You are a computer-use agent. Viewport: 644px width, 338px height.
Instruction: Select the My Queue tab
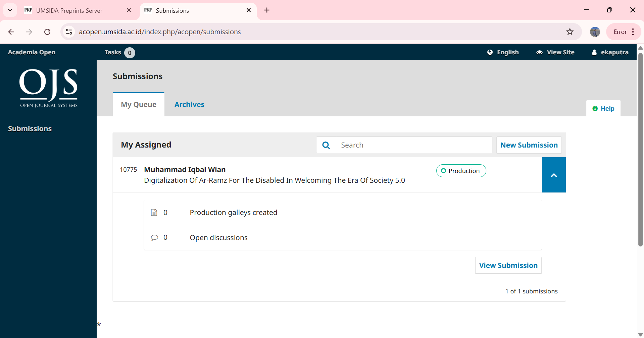click(139, 105)
